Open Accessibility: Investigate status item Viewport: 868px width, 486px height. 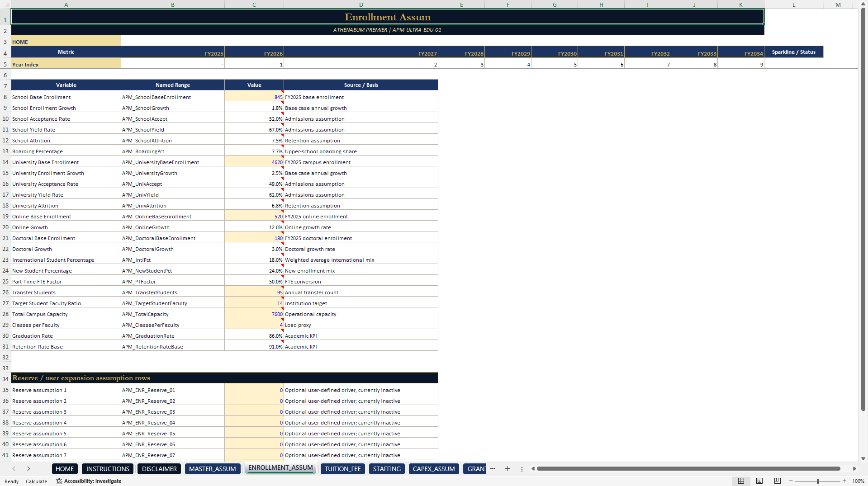point(89,481)
